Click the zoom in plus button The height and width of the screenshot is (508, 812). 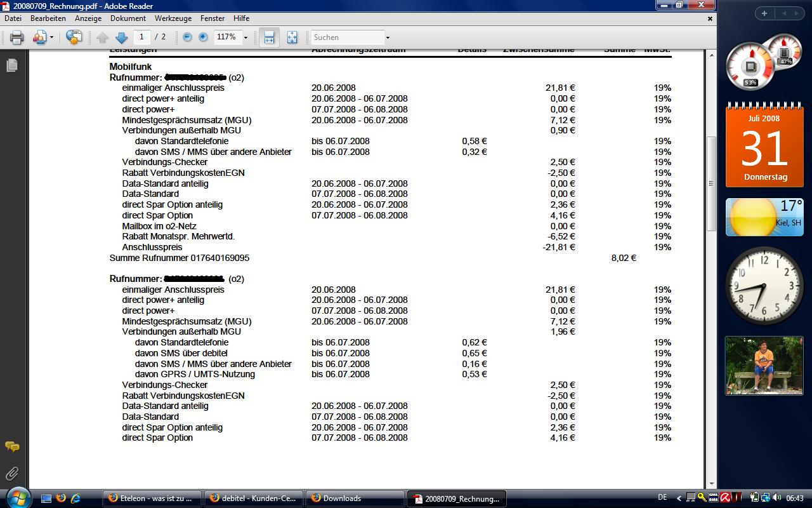203,37
